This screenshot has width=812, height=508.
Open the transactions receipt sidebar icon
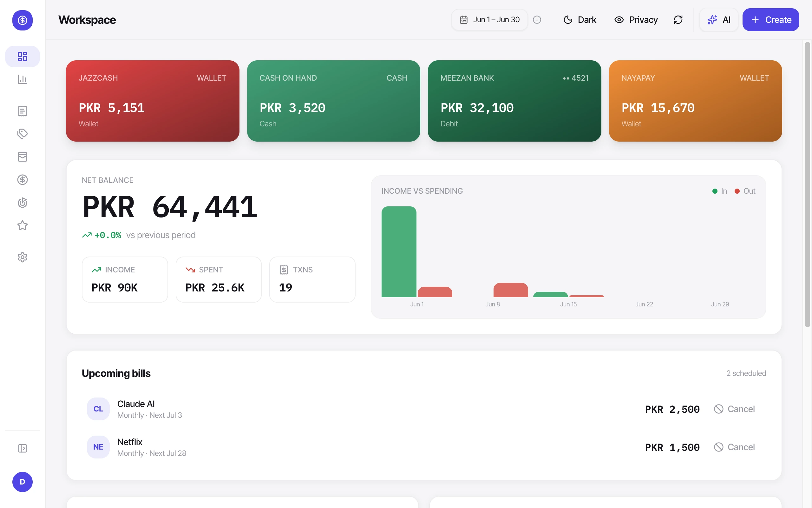(x=23, y=111)
